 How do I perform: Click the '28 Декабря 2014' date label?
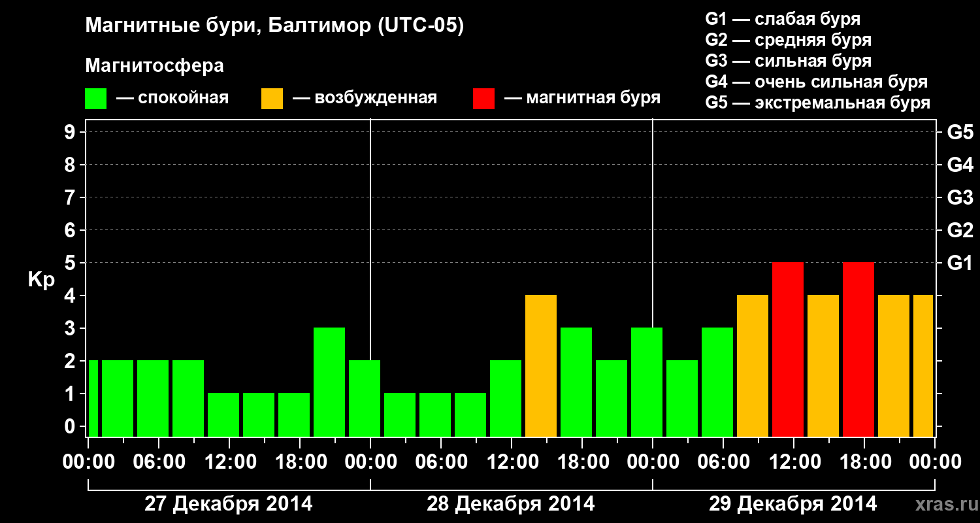pyautogui.click(x=511, y=504)
